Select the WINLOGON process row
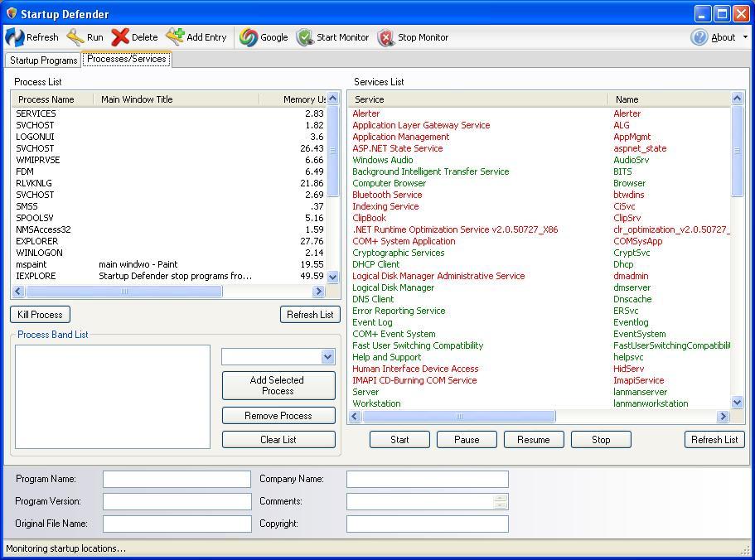755x560 pixels. pos(170,253)
